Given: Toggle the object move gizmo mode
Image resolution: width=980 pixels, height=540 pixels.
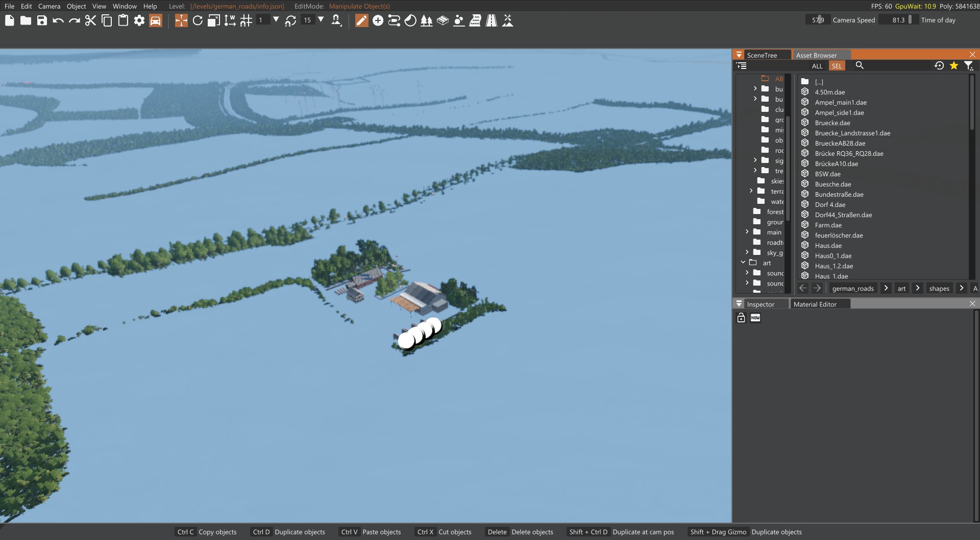Looking at the screenshot, I should (x=181, y=20).
